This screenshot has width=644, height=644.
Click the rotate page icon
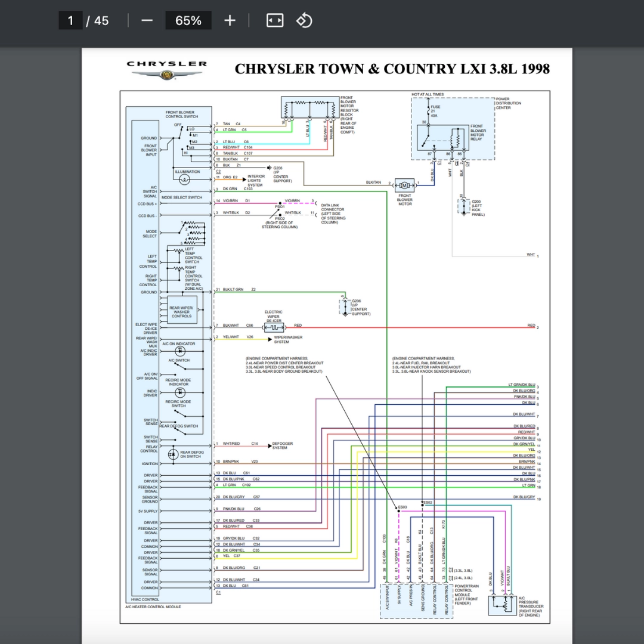pos(304,20)
